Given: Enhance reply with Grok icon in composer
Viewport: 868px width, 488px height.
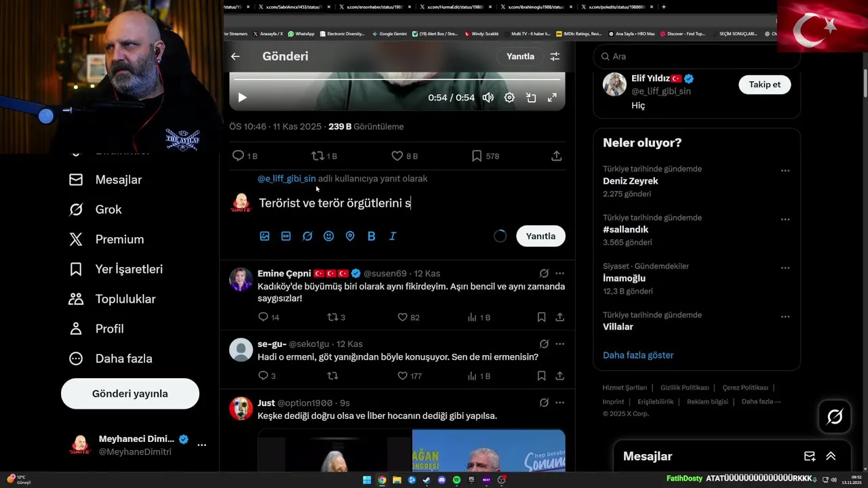Looking at the screenshot, I should click(x=307, y=236).
